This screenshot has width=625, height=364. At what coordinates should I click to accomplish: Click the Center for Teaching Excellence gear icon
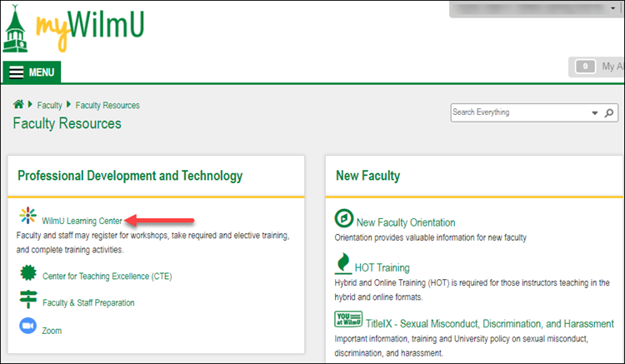pyautogui.click(x=28, y=273)
